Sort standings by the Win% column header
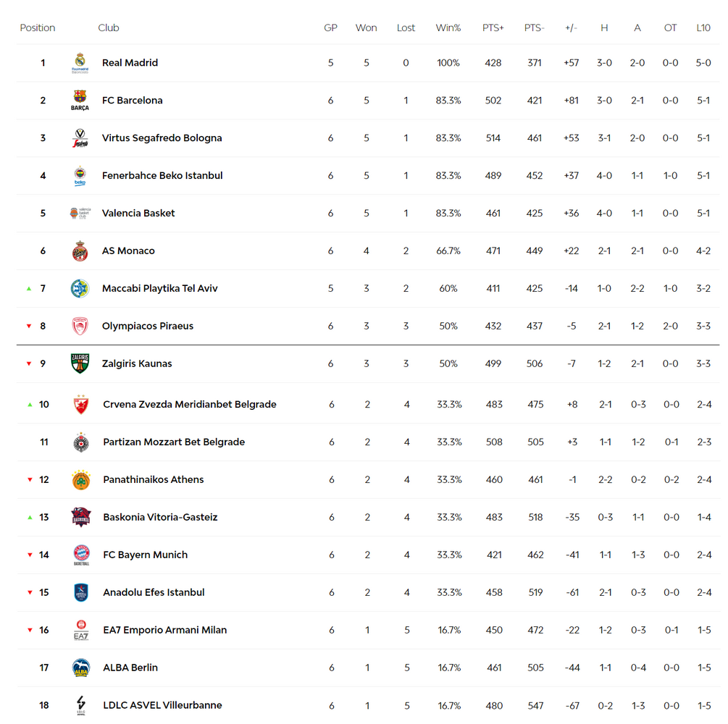 [448, 28]
